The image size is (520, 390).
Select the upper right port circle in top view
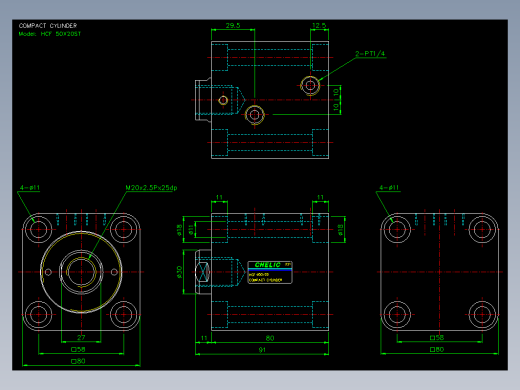[310, 85]
